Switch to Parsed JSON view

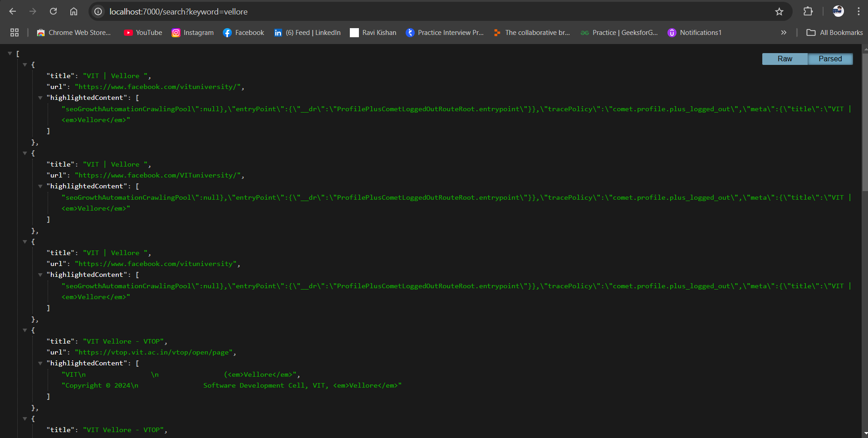tap(830, 59)
